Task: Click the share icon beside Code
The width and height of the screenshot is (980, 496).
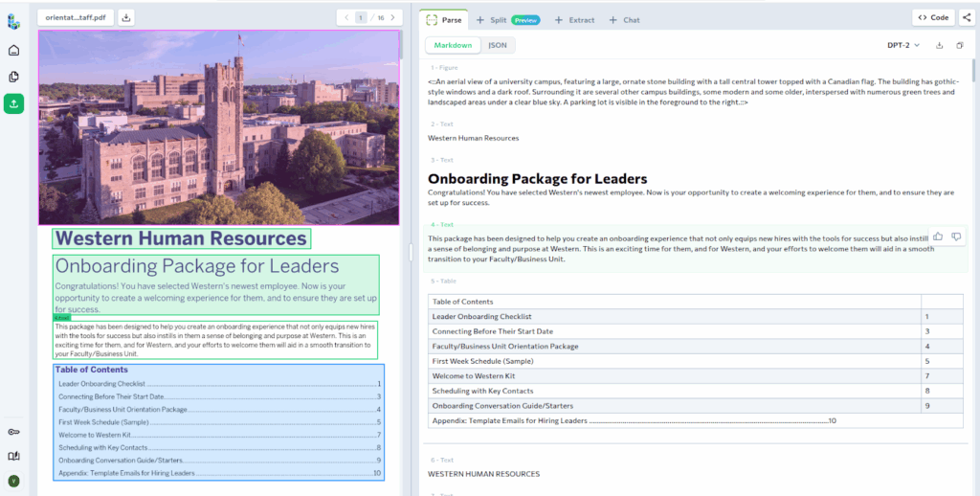Action: [x=968, y=17]
